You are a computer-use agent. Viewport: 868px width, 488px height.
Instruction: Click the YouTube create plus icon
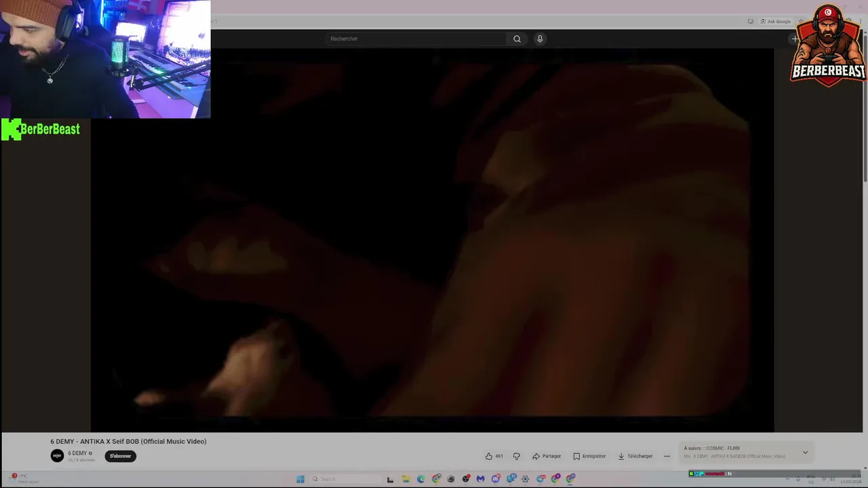tap(795, 39)
